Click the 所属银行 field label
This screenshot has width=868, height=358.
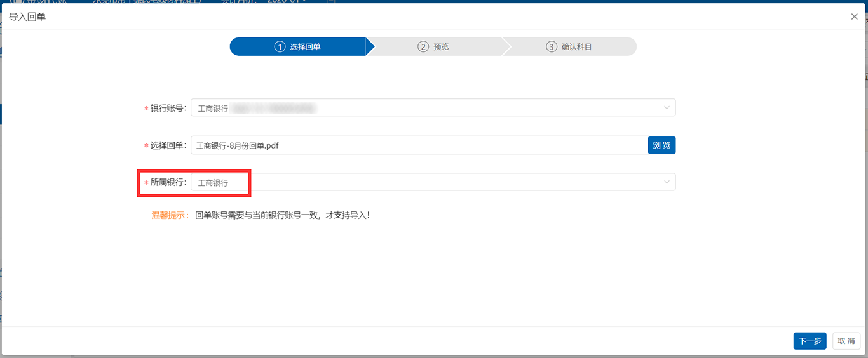[168, 183]
